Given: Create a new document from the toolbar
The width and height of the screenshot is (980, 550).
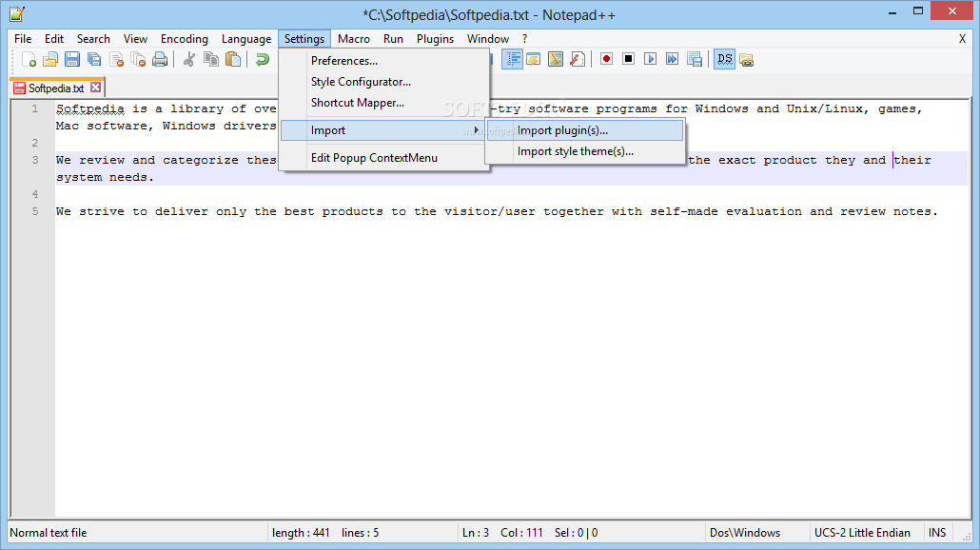Looking at the screenshot, I should (x=29, y=59).
